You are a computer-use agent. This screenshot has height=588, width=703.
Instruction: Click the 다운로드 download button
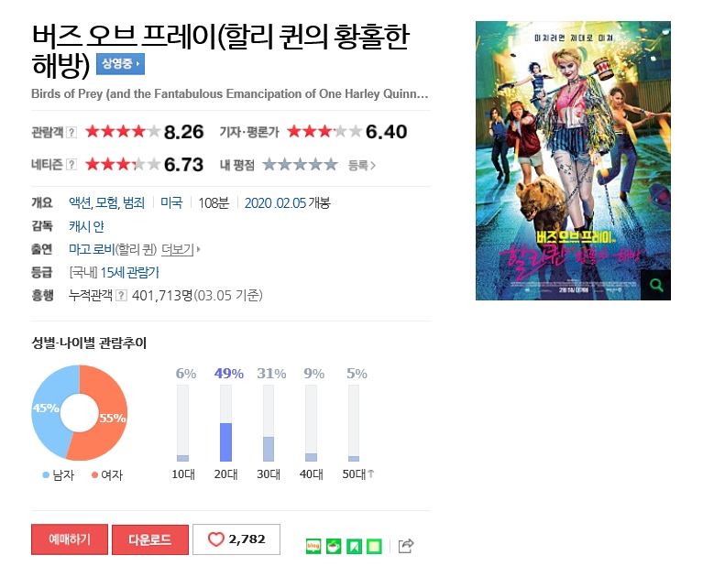[150, 539]
